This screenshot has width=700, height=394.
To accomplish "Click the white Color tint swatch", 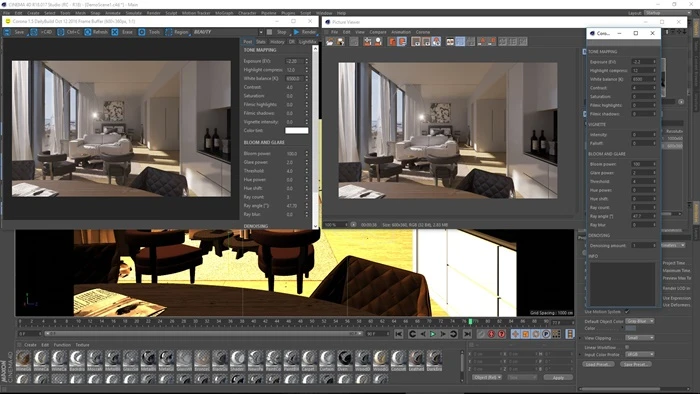I will [296, 131].
